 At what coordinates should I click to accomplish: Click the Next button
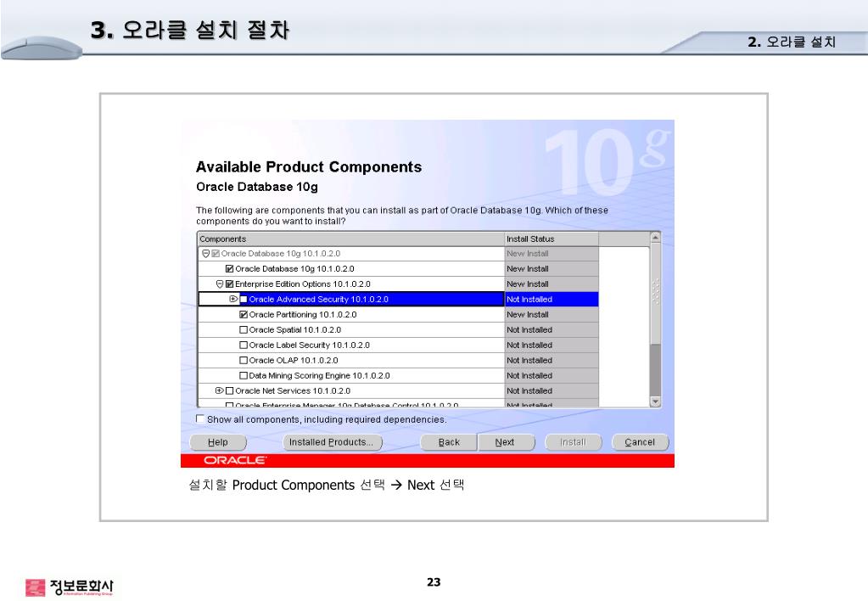point(506,442)
